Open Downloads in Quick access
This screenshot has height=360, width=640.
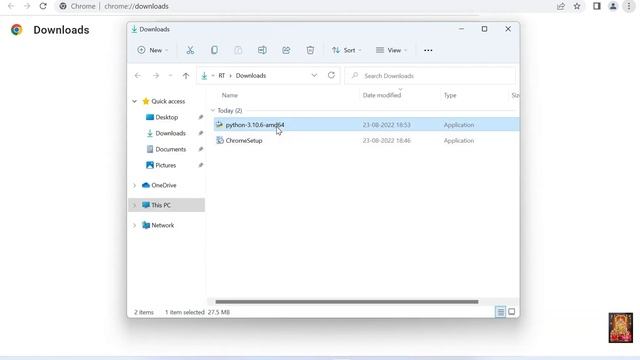coord(170,133)
